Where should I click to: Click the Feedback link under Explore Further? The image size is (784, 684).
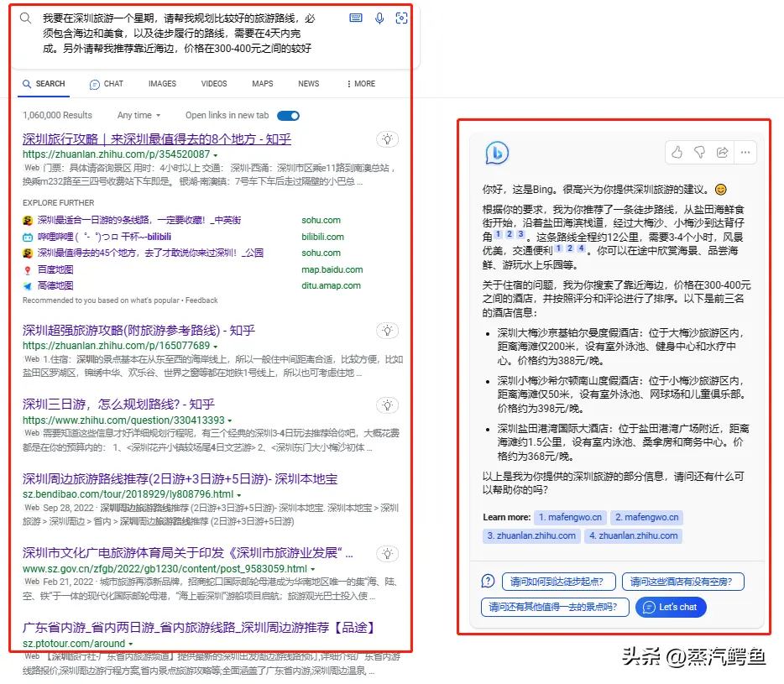click(x=201, y=300)
